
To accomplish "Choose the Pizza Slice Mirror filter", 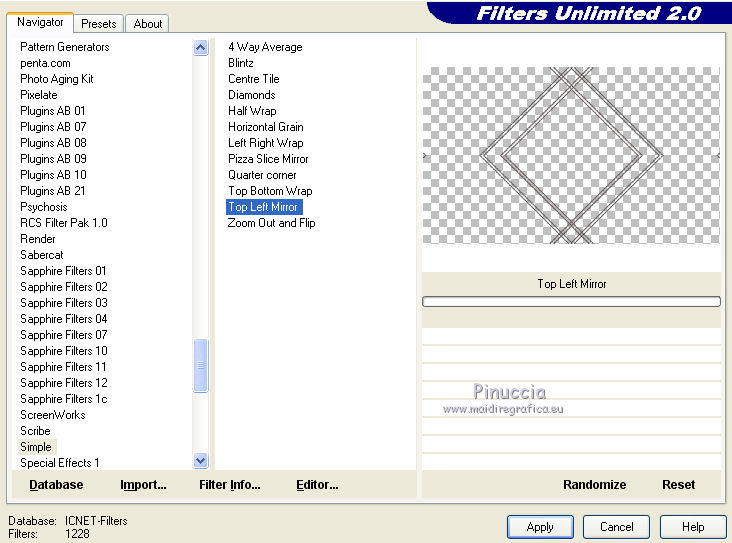I will pyautogui.click(x=268, y=159).
